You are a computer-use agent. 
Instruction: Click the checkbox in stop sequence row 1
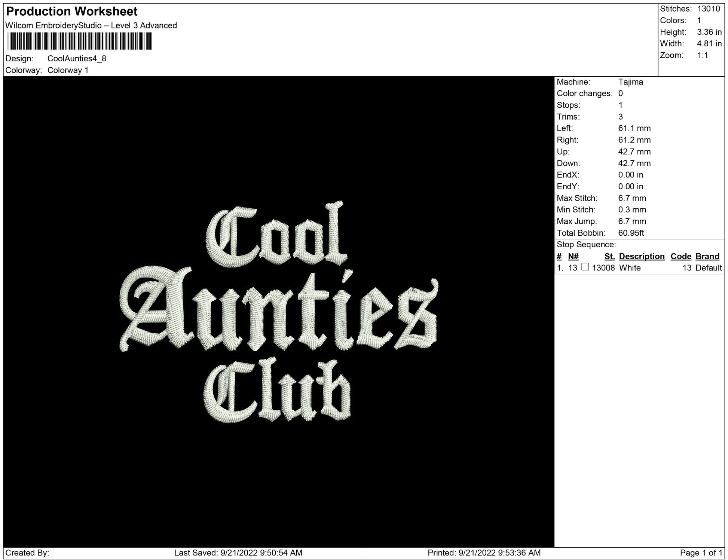pyautogui.click(x=585, y=267)
